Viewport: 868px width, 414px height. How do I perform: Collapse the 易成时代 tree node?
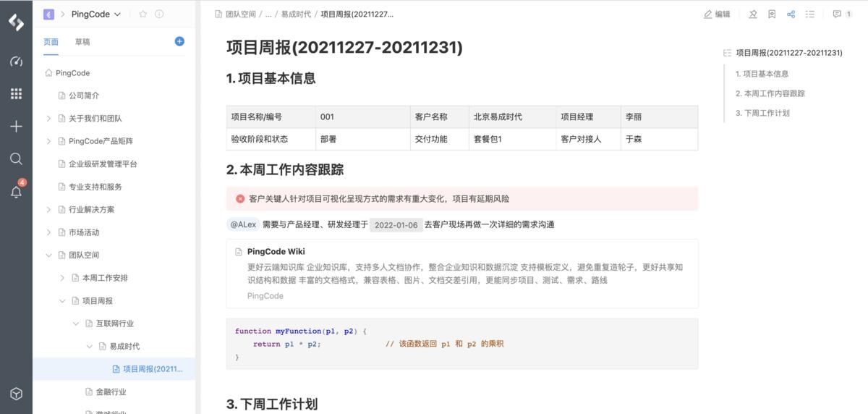pyautogui.click(x=90, y=346)
